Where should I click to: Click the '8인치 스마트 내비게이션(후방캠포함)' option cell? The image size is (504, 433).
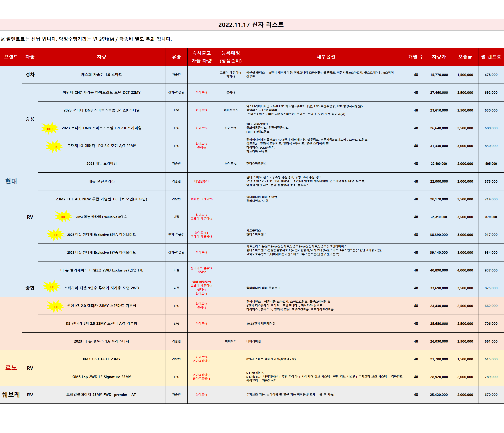(326, 359)
